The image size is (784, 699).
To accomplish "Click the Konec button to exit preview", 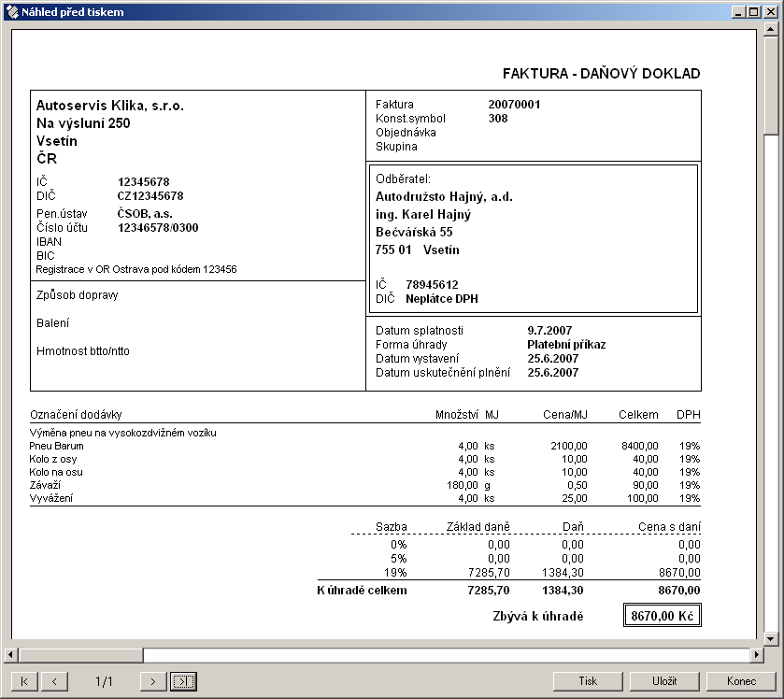I will click(741, 681).
